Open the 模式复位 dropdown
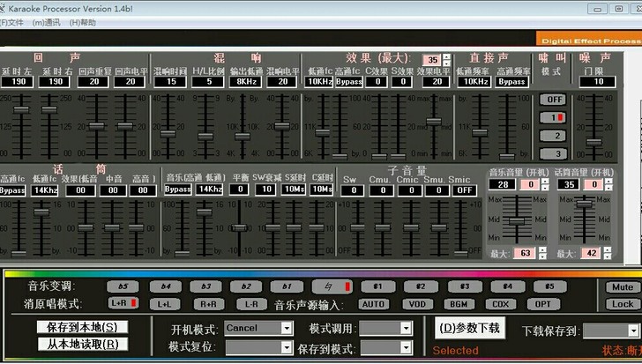The image size is (642, 364). click(x=287, y=347)
